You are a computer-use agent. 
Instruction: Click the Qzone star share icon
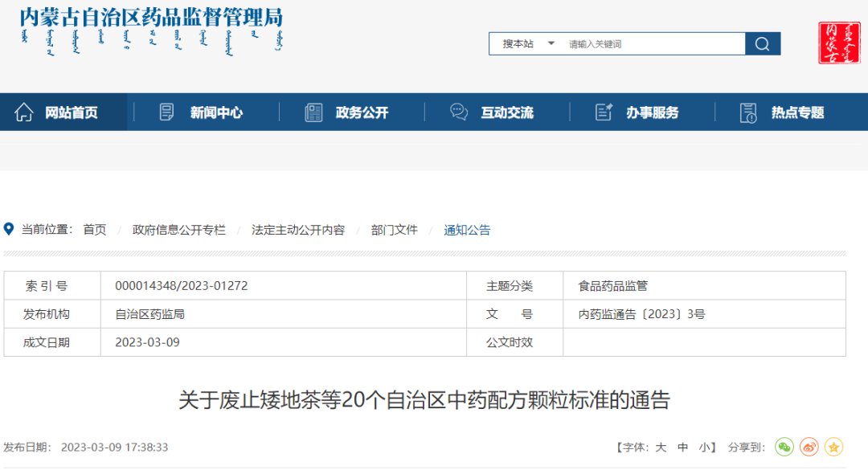point(833,448)
